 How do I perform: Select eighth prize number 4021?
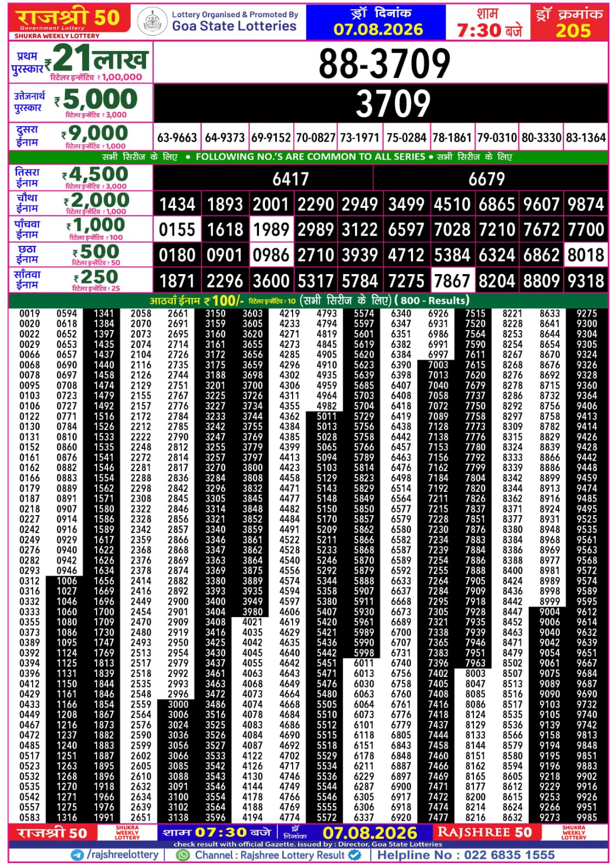click(252, 622)
